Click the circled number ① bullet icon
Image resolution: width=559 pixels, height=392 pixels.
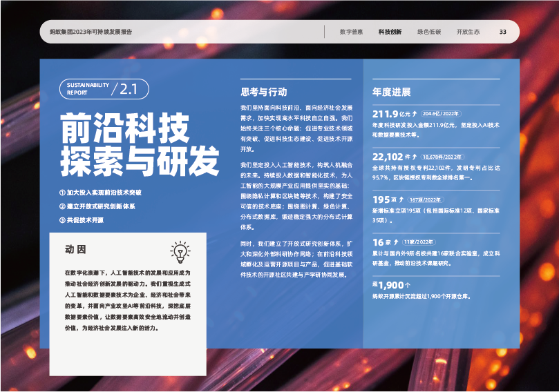click(x=62, y=193)
